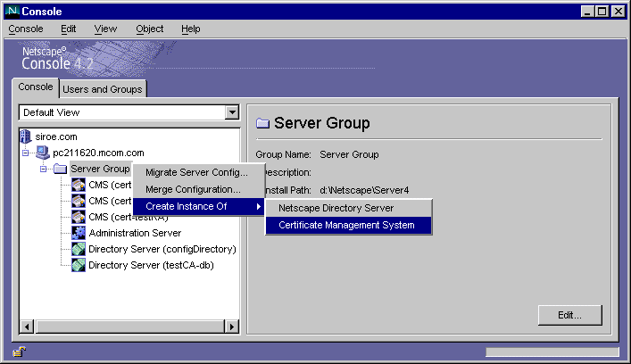631x364 pixels.
Task: Choose Migrate Server Config... menu entry
Action: pyautogui.click(x=198, y=172)
